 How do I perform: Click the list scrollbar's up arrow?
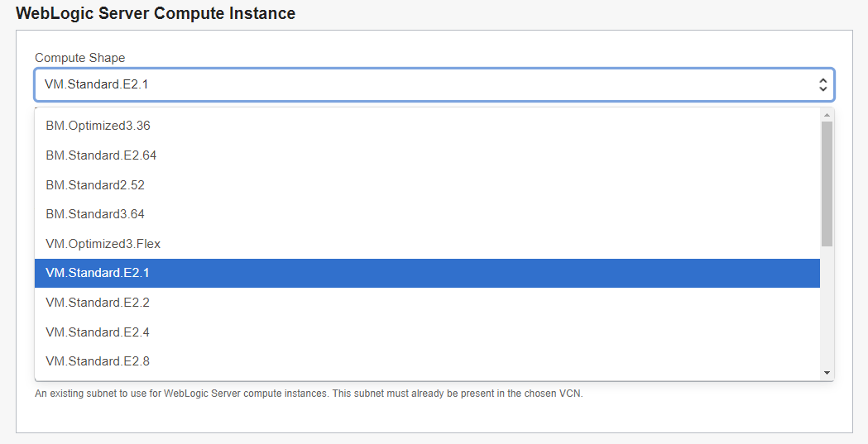[x=827, y=115]
